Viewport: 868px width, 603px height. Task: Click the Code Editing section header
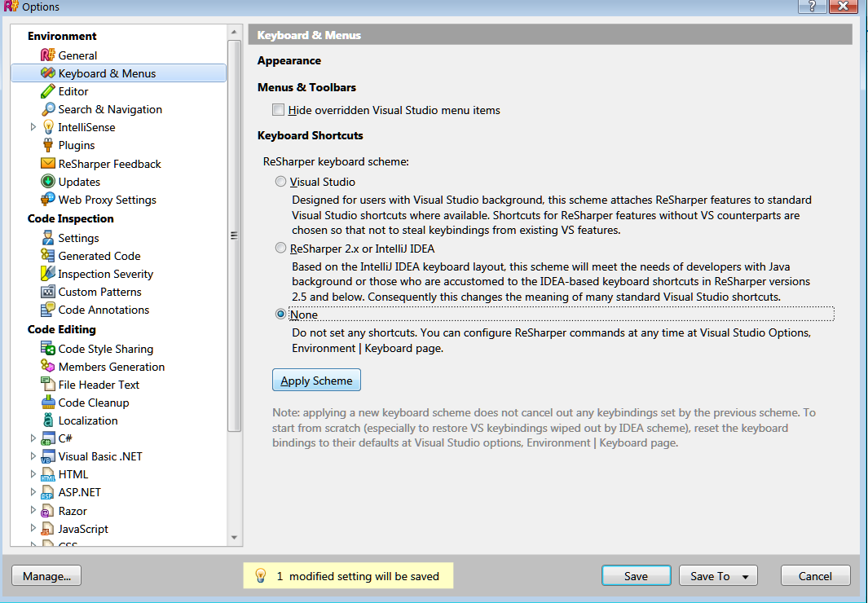[61, 329]
